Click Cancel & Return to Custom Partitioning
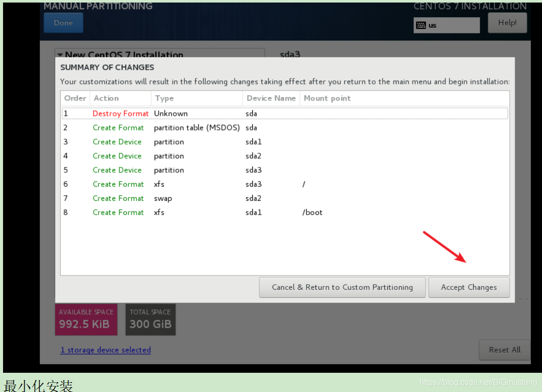This screenshot has width=542, height=392. click(342, 287)
